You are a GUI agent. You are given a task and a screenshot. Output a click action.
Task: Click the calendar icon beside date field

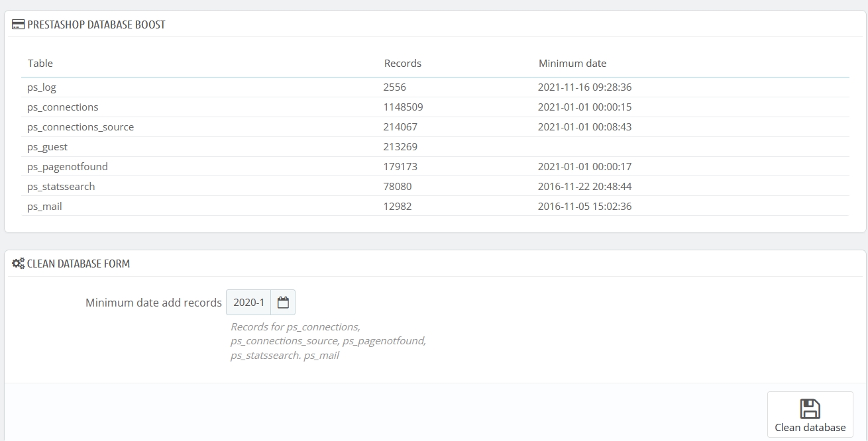(283, 303)
